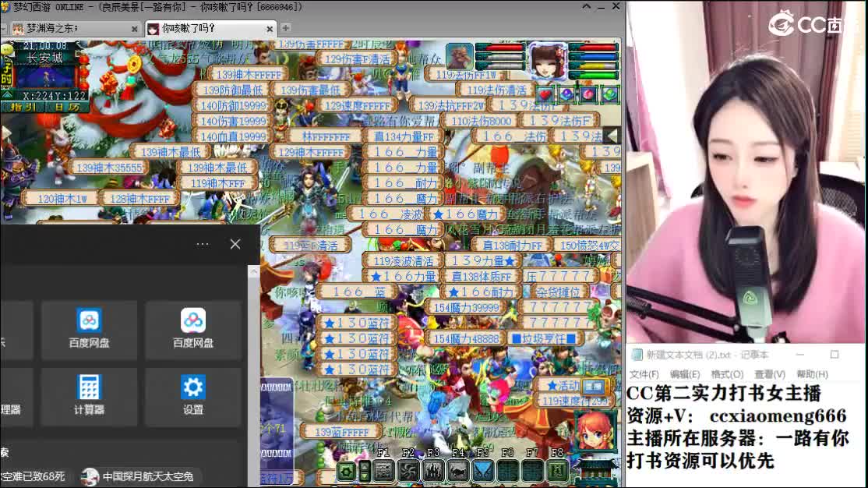Click the pink peach buff icon
868x488 pixels.
(588, 94)
